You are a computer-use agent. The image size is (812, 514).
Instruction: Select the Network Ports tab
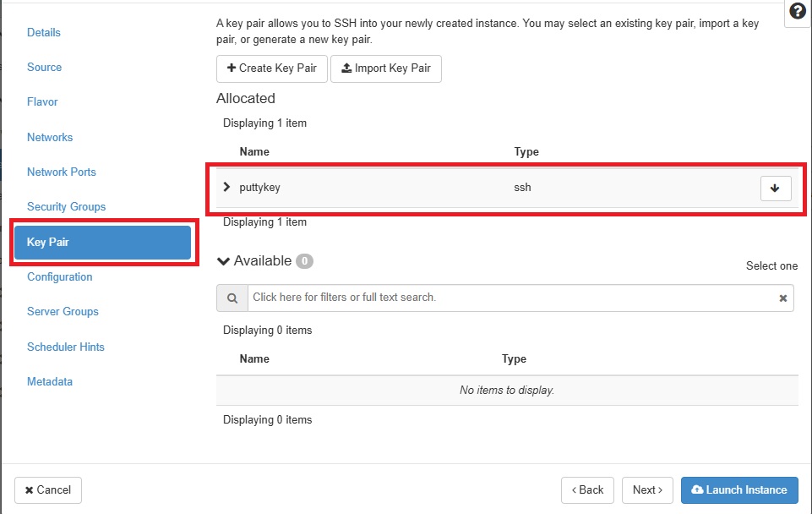point(62,172)
